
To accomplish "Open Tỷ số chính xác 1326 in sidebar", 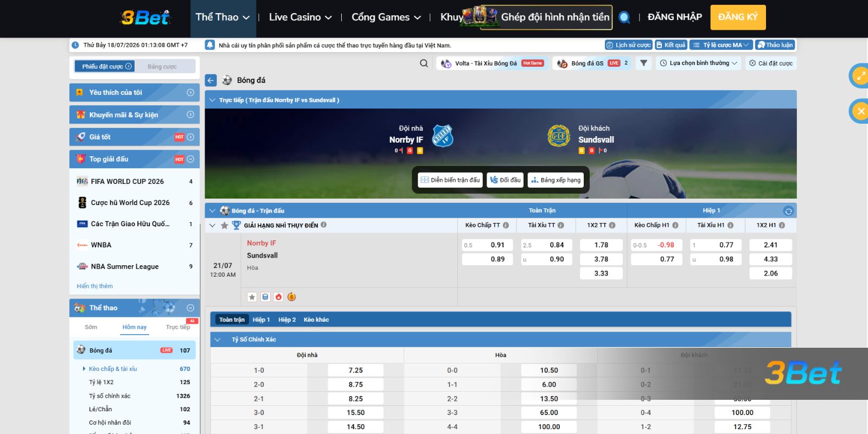I will tap(139, 396).
